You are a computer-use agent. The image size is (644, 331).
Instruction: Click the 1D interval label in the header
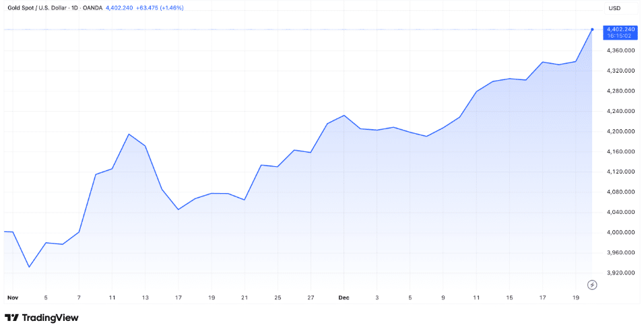click(x=73, y=8)
